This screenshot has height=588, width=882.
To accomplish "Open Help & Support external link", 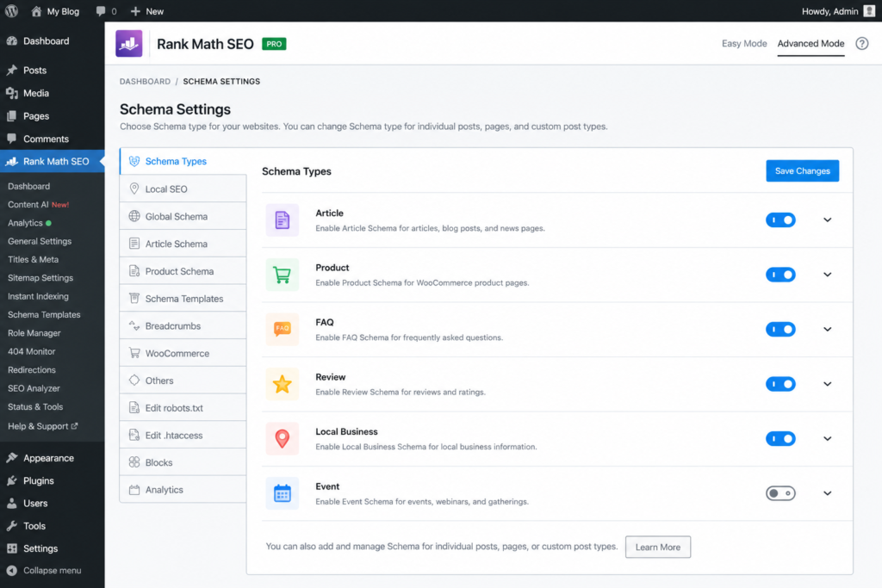I will [43, 426].
